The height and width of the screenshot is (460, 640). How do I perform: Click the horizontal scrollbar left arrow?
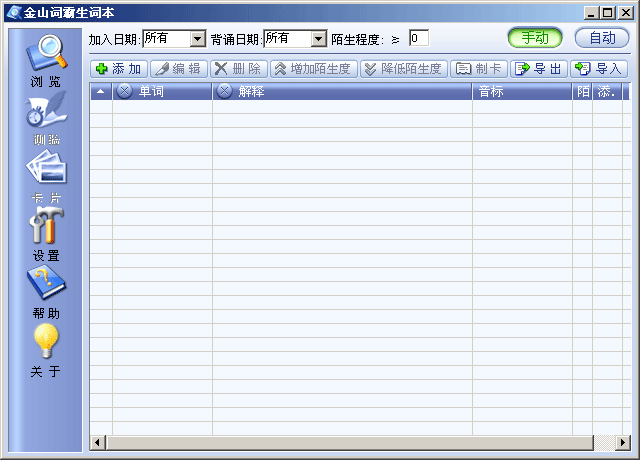point(98,442)
